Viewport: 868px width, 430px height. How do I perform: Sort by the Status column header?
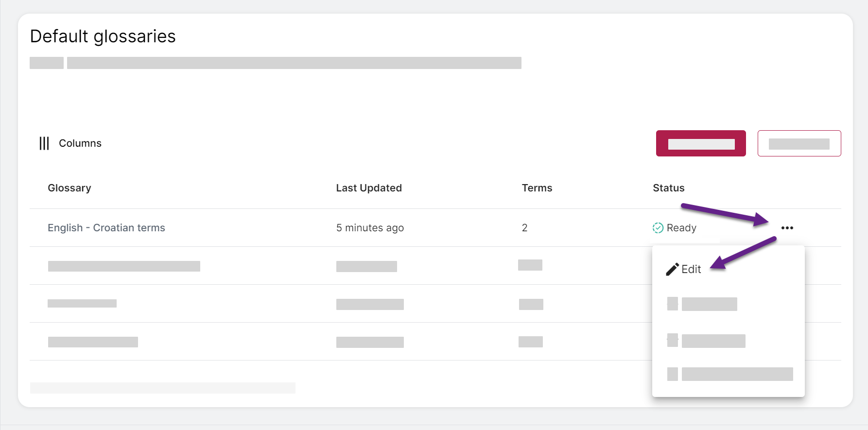(669, 188)
